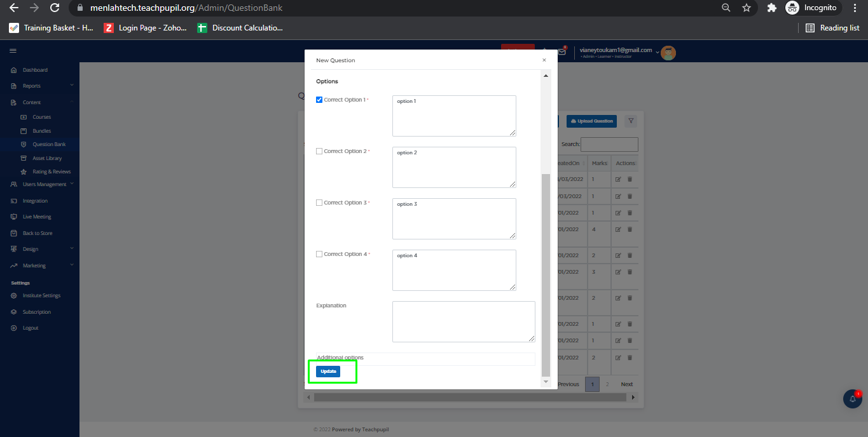The height and width of the screenshot is (437, 868).
Task: Go to Institute Settings in sidebar
Action: (x=41, y=295)
